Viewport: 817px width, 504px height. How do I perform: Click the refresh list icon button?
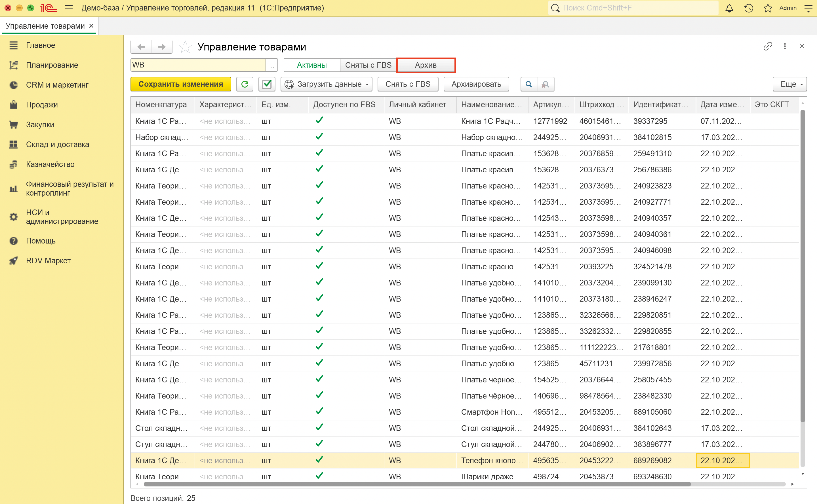(245, 84)
